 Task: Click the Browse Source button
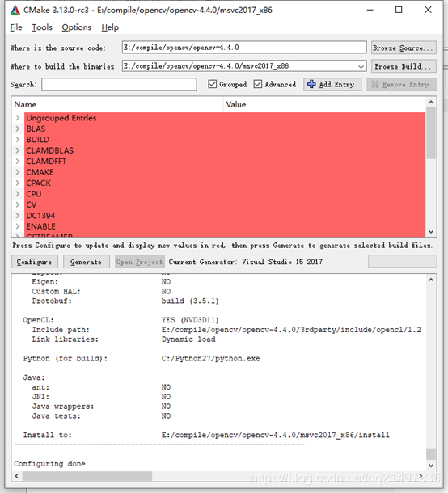(404, 48)
